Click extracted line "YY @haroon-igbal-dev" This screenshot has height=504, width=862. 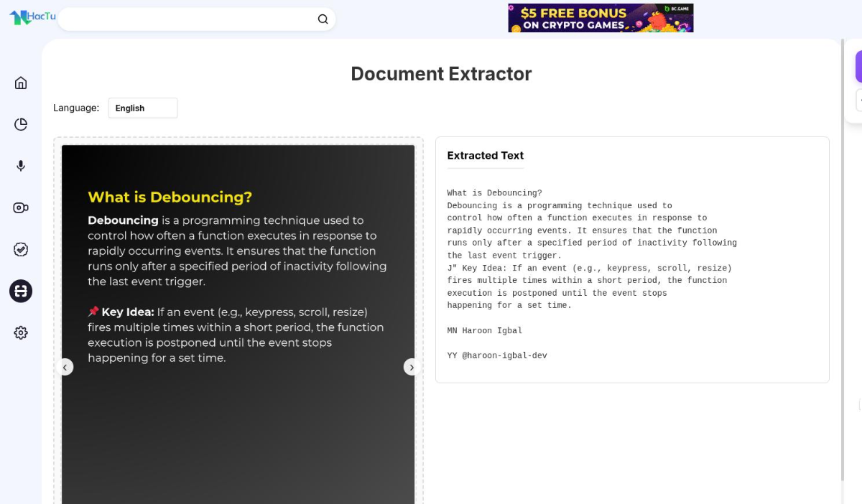(x=497, y=355)
